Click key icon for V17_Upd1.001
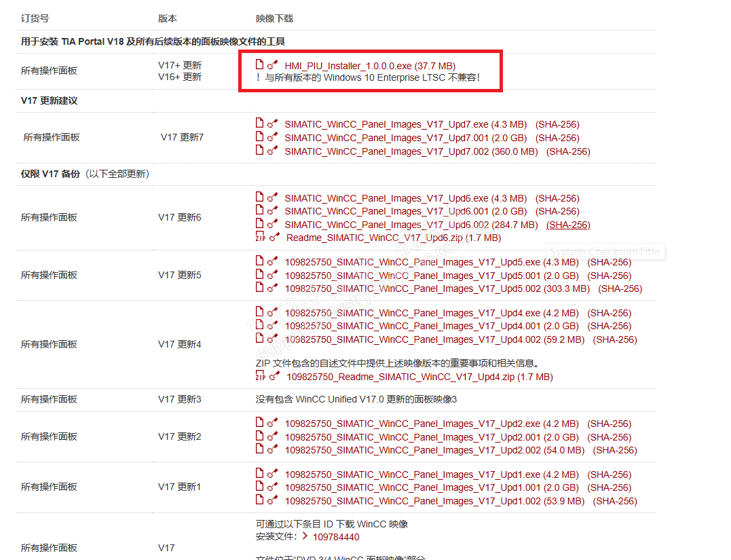 pos(273,487)
